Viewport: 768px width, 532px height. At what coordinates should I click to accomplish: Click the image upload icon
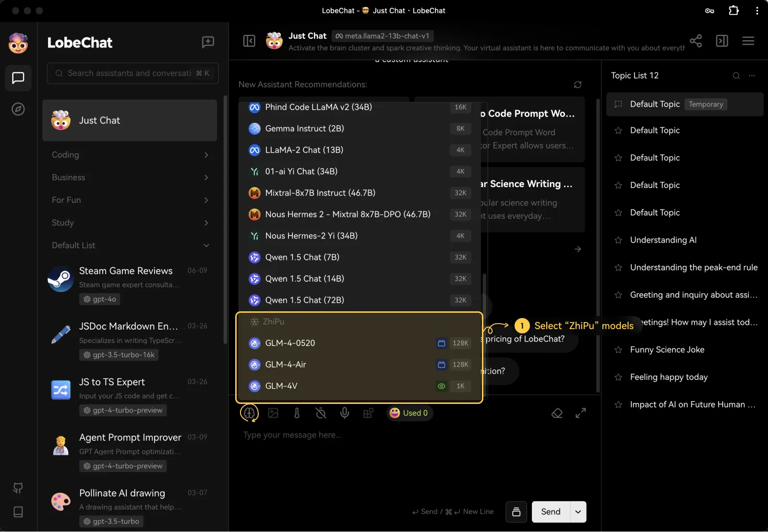(273, 413)
